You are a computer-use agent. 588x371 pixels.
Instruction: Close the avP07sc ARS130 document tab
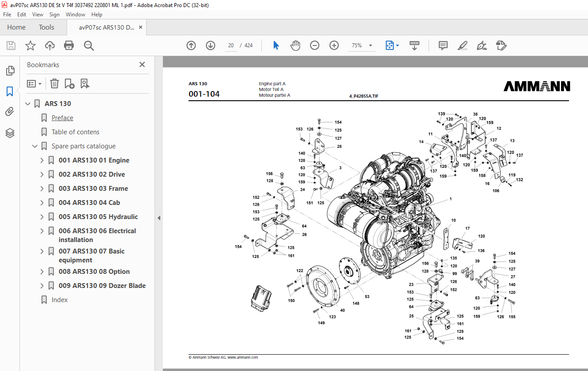coord(141,27)
